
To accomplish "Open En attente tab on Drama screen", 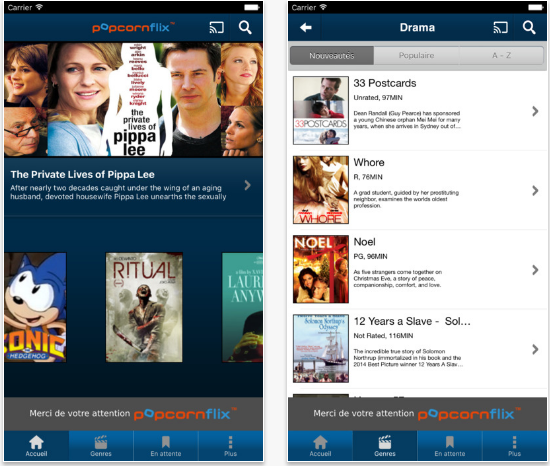I will tap(450, 446).
